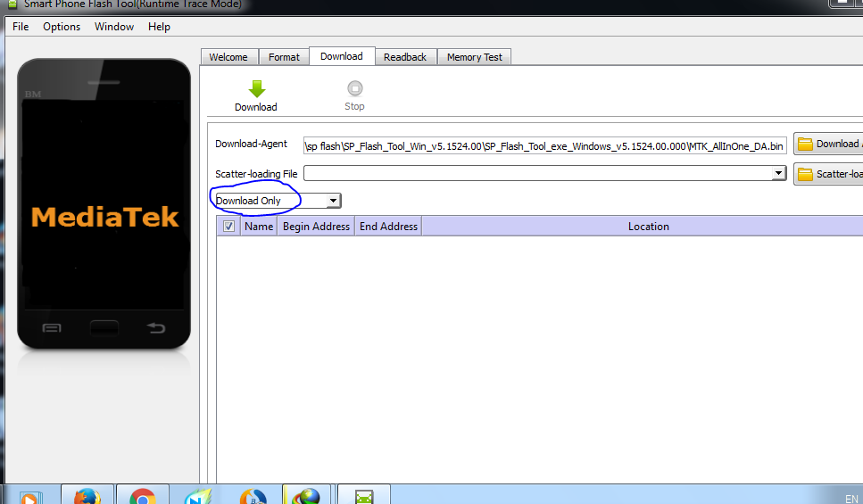This screenshot has height=504, width=863.
Task: Expand the Scatter-loading File dropdown arrow
Action: [778, 173]
